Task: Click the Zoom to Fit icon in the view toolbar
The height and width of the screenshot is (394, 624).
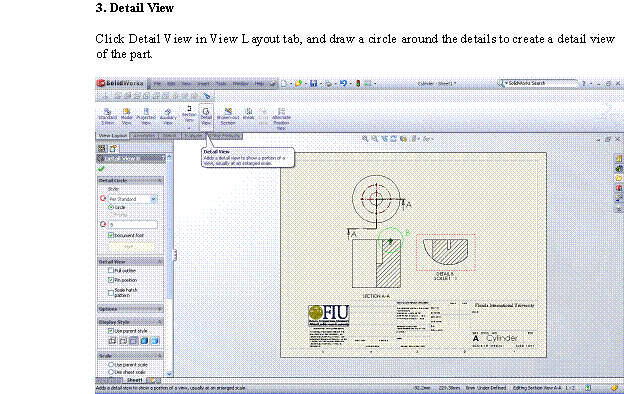Action: coord(365,139)
